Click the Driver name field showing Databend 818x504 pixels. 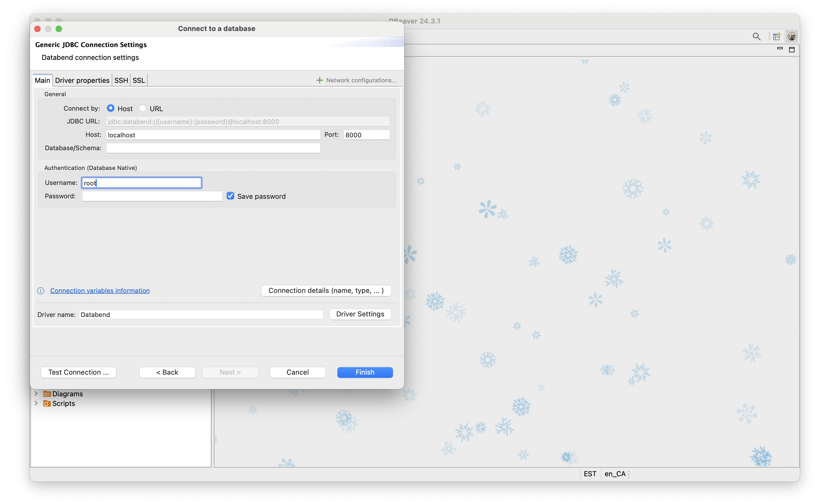[x=201, y=314]
